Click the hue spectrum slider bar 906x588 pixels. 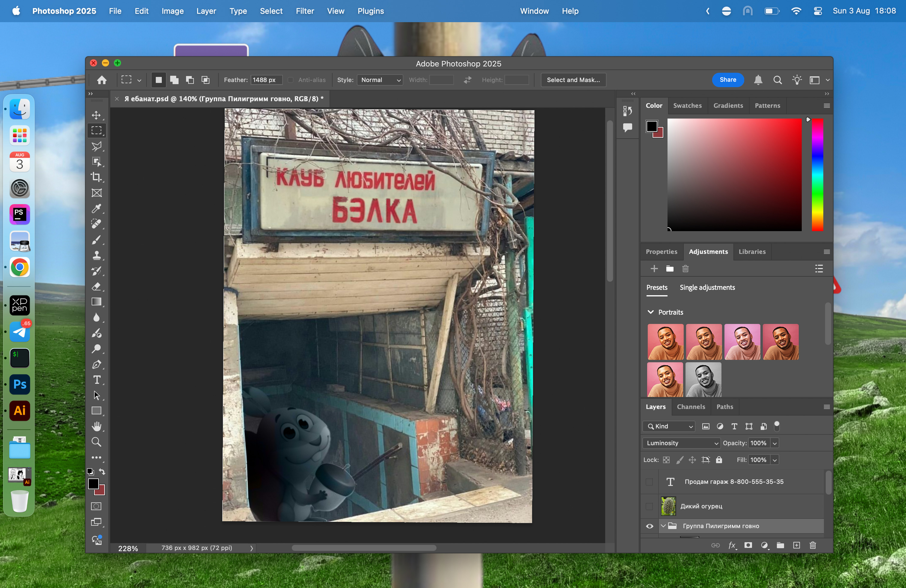tap(817, 175)
